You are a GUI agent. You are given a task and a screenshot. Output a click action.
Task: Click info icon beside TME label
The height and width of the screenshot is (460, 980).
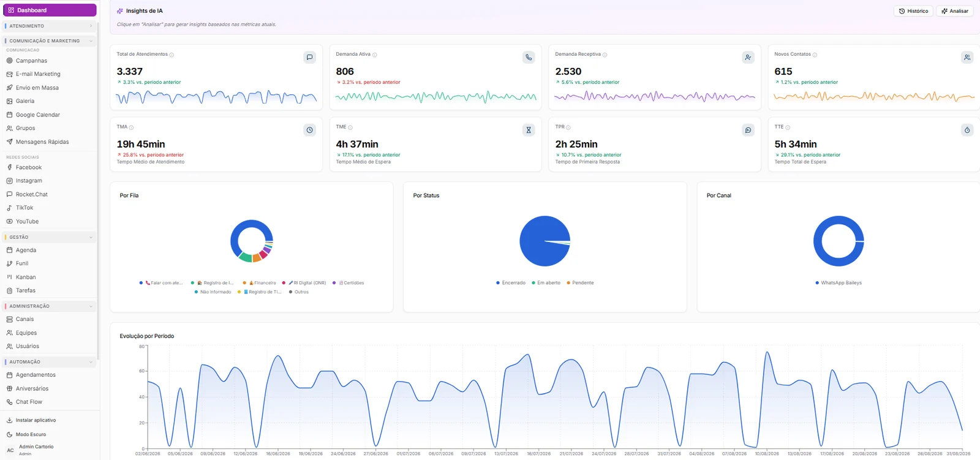pos(350,127)
